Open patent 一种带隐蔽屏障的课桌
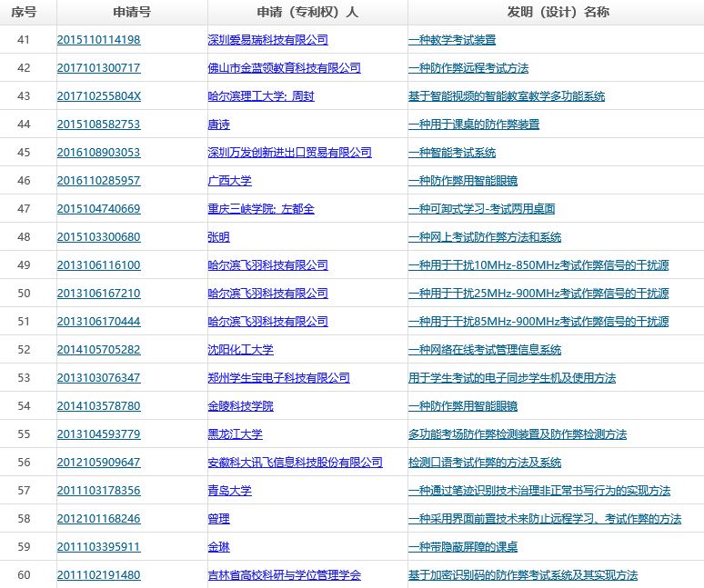The height and width of the screenshot is (588, 704). [463, 547]
